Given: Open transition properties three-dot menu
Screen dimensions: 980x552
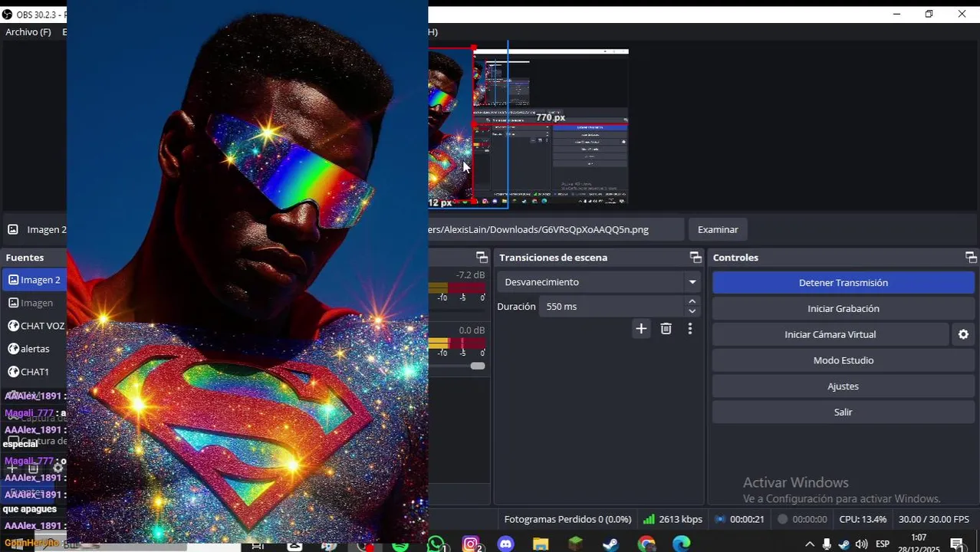Looking at the screenshot, I should (690, 329).
